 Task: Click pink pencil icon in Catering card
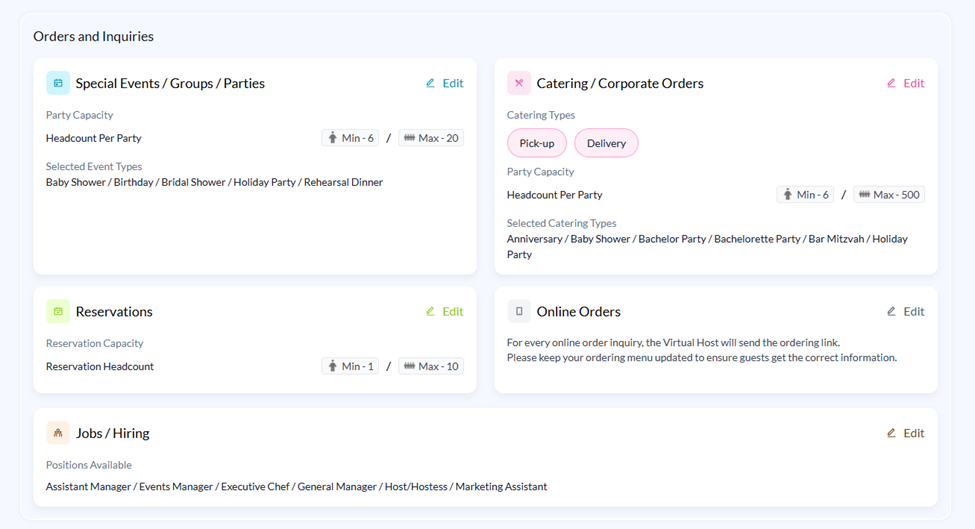pyautogui.click(x=891, y=83)
